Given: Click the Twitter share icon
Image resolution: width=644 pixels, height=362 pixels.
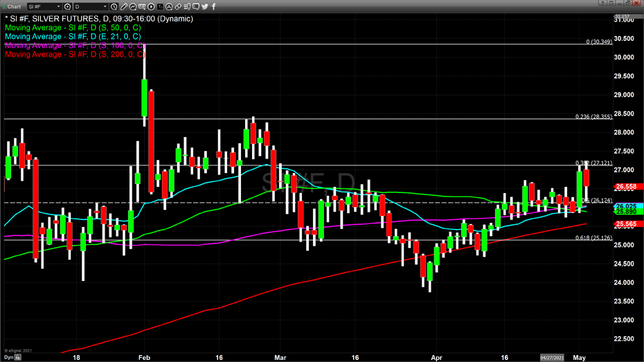Looking at the screenshot, I should coord(205,6).
